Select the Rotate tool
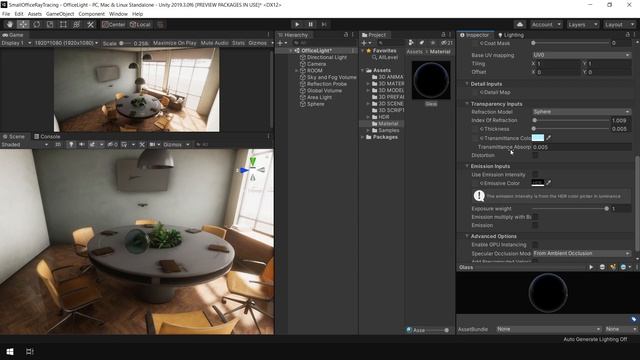This screenshot has width=640, height=360. (x=36, y=24)
